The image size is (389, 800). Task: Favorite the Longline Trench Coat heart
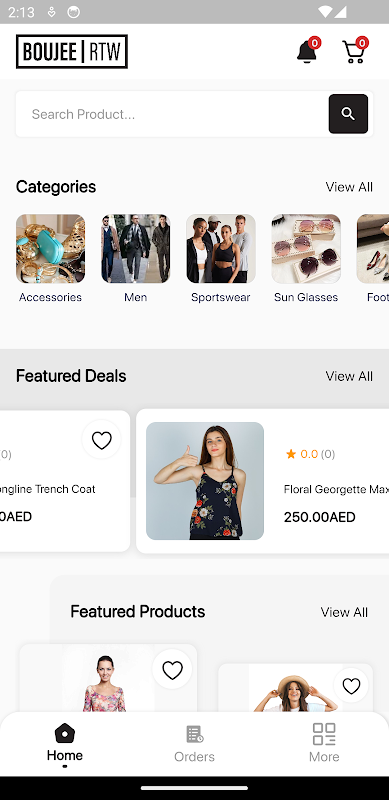tap(101, 440)
